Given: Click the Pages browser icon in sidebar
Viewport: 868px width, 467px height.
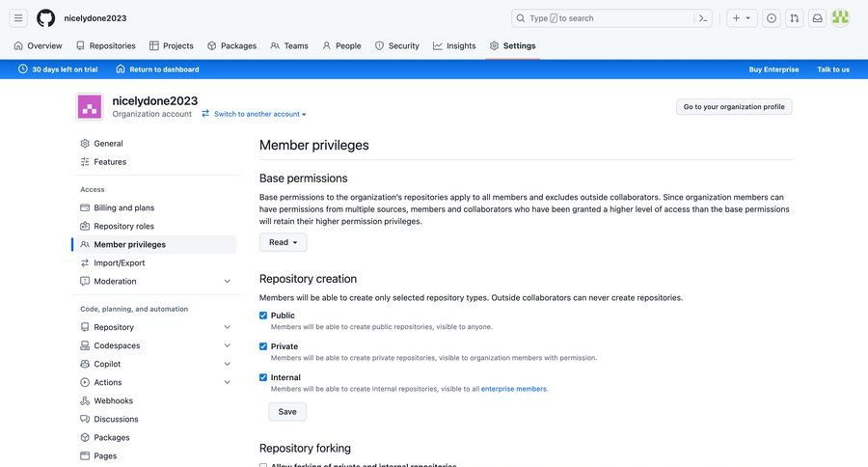Looking at the screenshot, I should [x=85, y=456].
